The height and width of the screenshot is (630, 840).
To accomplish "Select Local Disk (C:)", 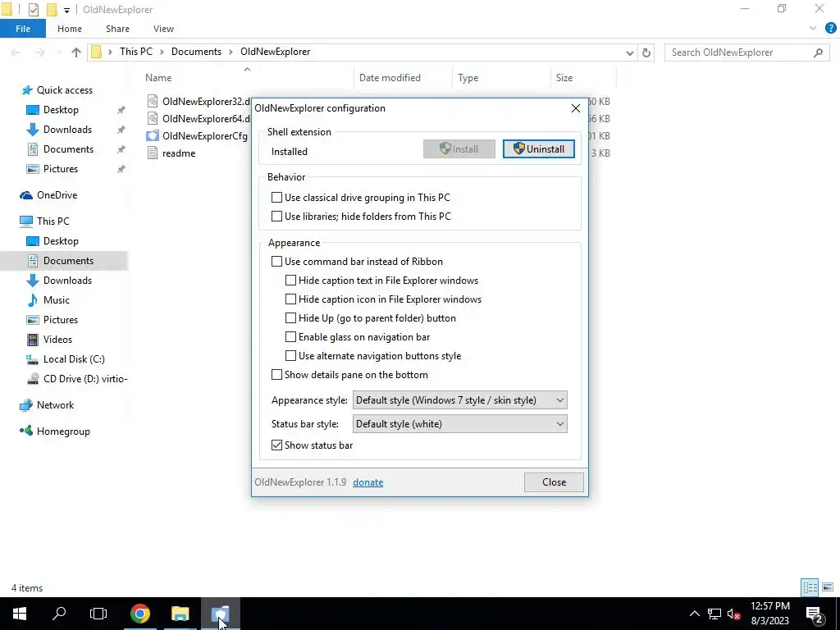I will point(74,359).
